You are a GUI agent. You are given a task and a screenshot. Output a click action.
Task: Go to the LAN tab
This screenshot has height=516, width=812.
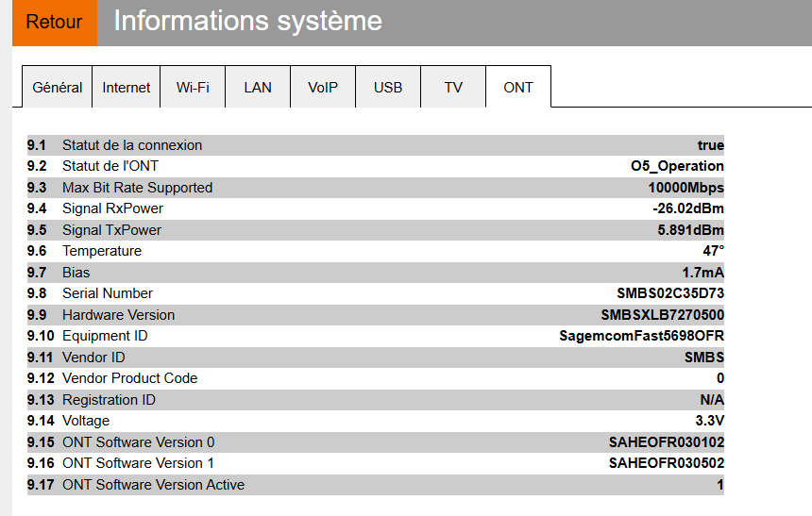[x=258, y=87]
